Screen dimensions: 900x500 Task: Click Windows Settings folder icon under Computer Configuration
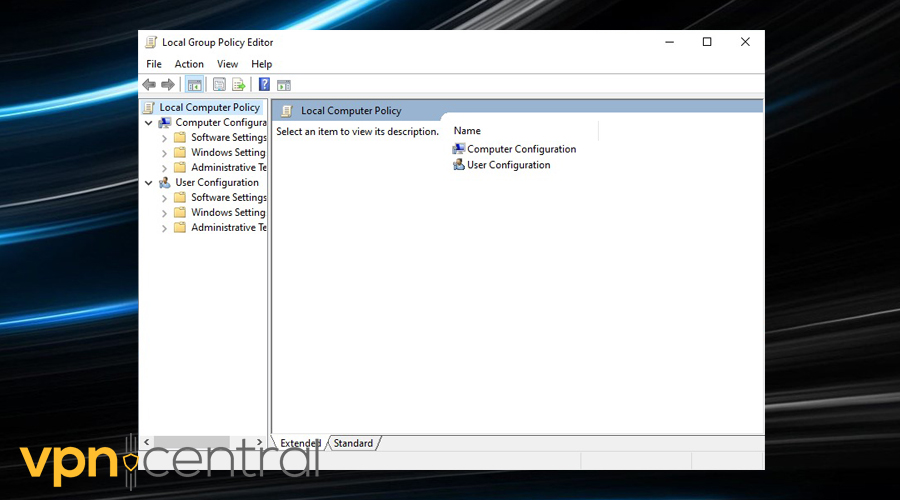tap(180, 152)
